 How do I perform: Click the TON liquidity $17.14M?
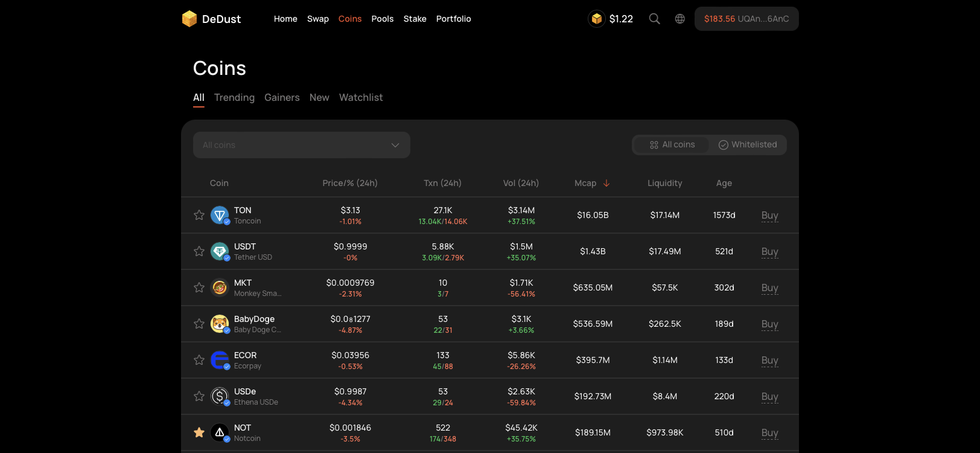pos(665,215)
